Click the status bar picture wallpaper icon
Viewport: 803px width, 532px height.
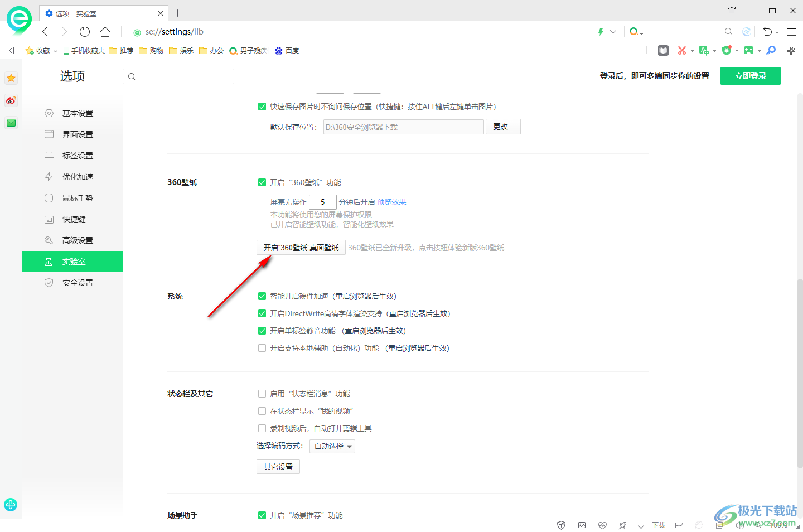[x=582, y=525]
